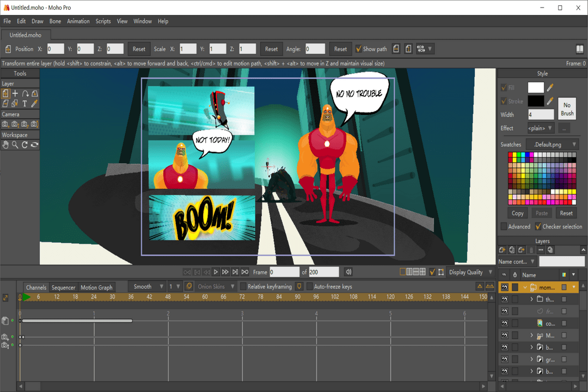
Task: Open the .Default.png swatches dropdown
Action: (552, 145)
